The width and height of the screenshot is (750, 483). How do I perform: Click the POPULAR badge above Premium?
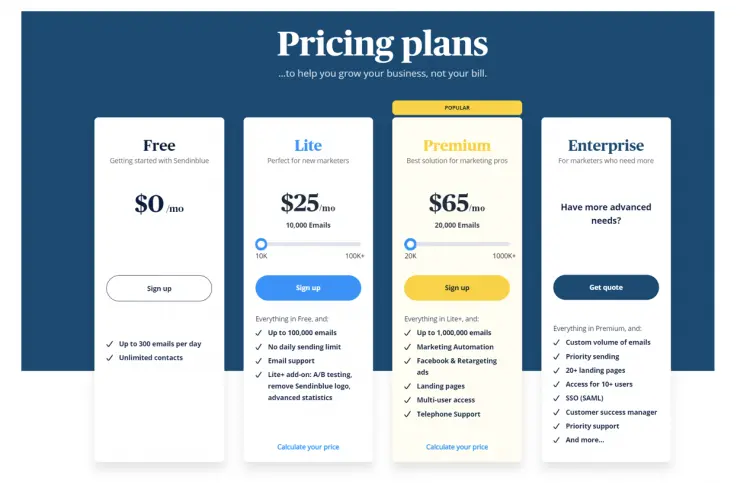457,108
